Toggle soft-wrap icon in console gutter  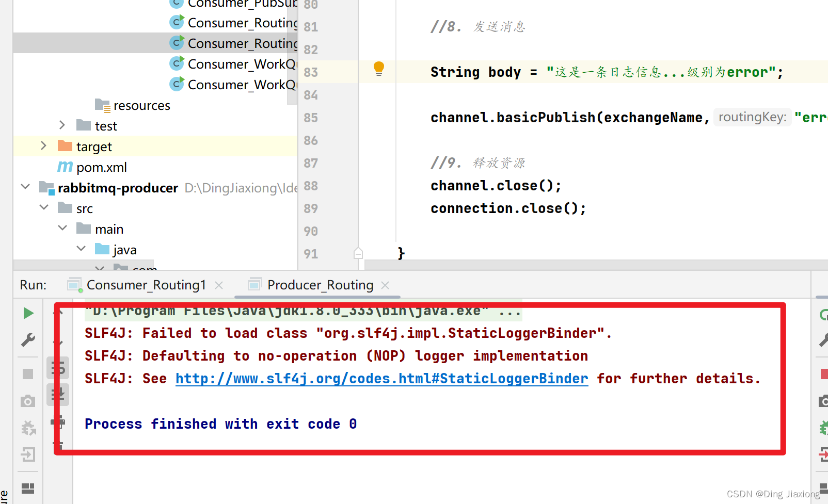point(58,367)
